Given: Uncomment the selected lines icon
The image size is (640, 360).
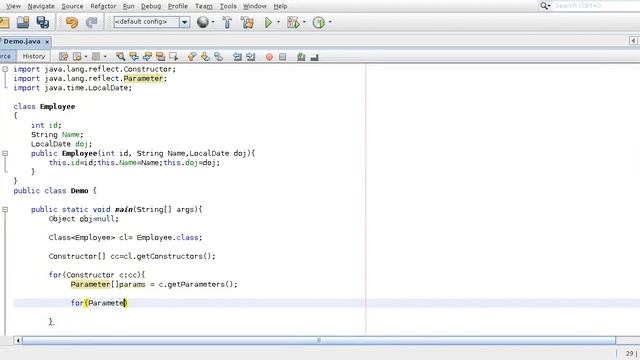Looking at the screenshot, I should (314, 57).
